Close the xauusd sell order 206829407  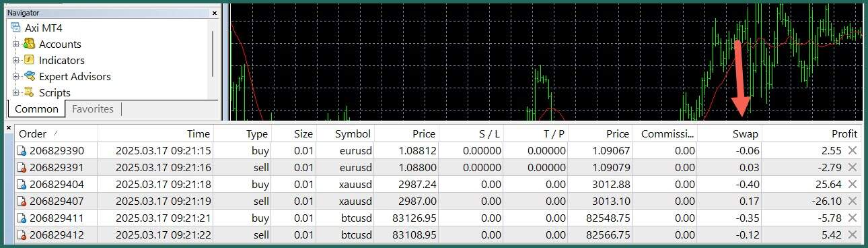[x=853, y=201]
